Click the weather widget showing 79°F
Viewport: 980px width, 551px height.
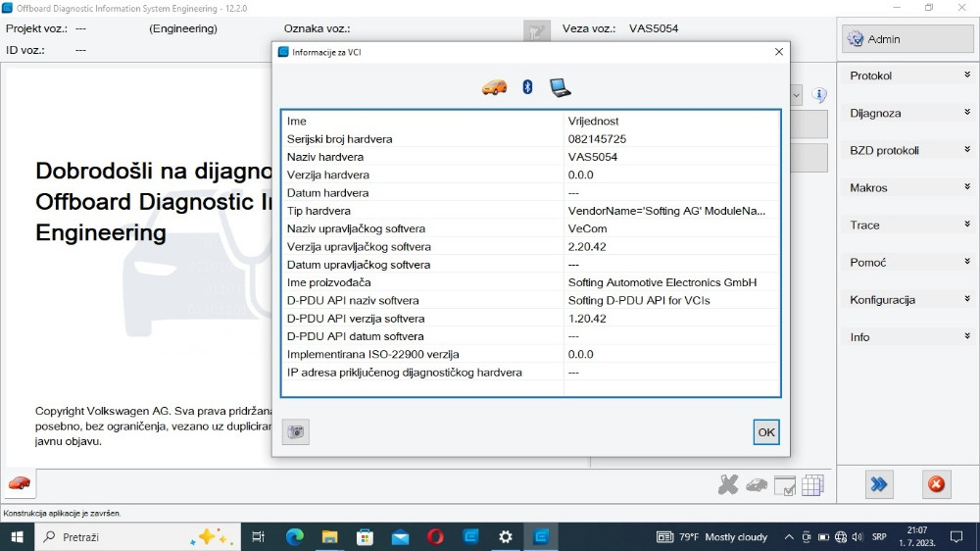(711, 536)
